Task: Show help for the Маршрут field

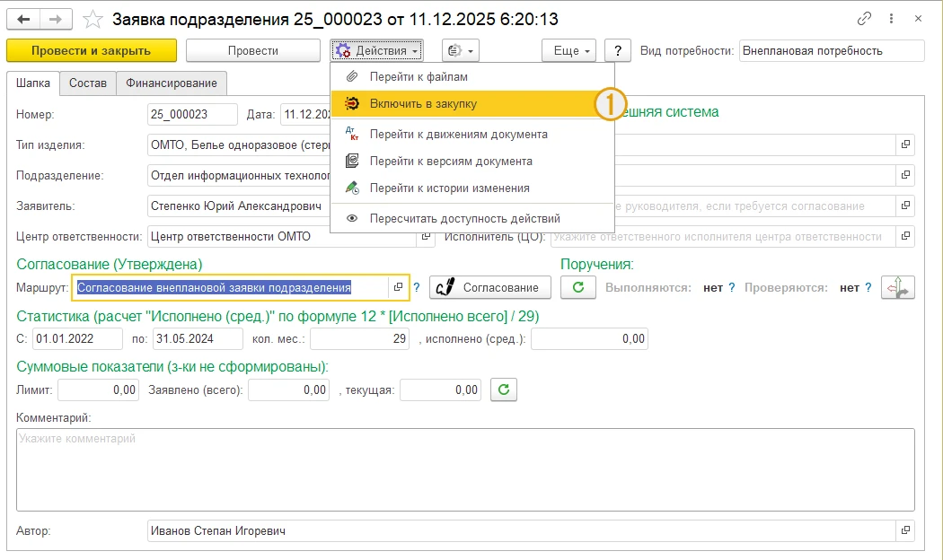Action: click(416, 288)
